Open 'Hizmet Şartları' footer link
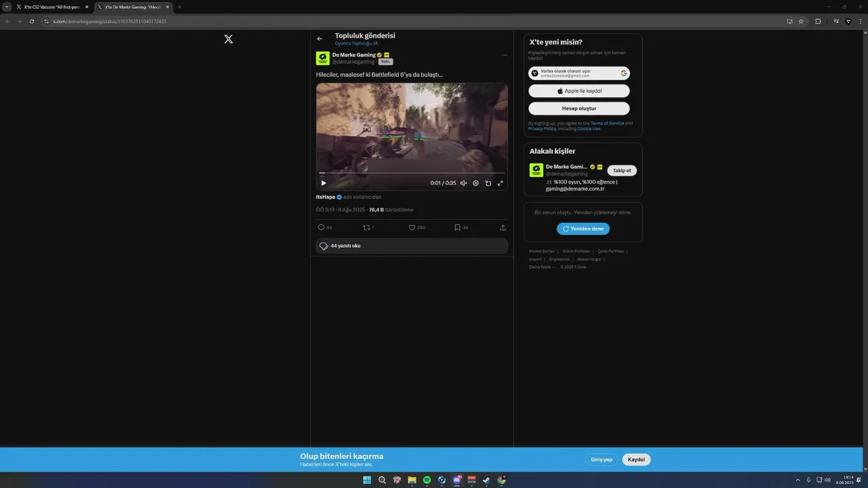 542,251
